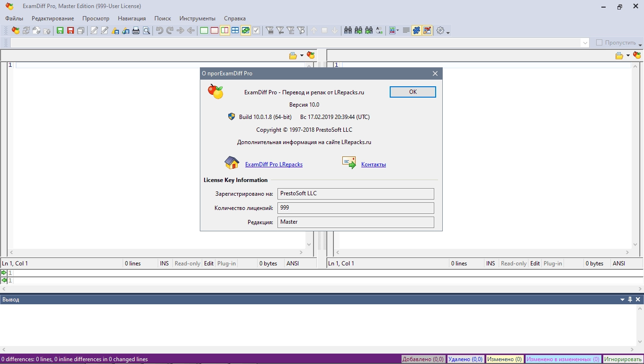
Task: Enable the Пропустить checkbox
Action: click(x=599, y=43)
